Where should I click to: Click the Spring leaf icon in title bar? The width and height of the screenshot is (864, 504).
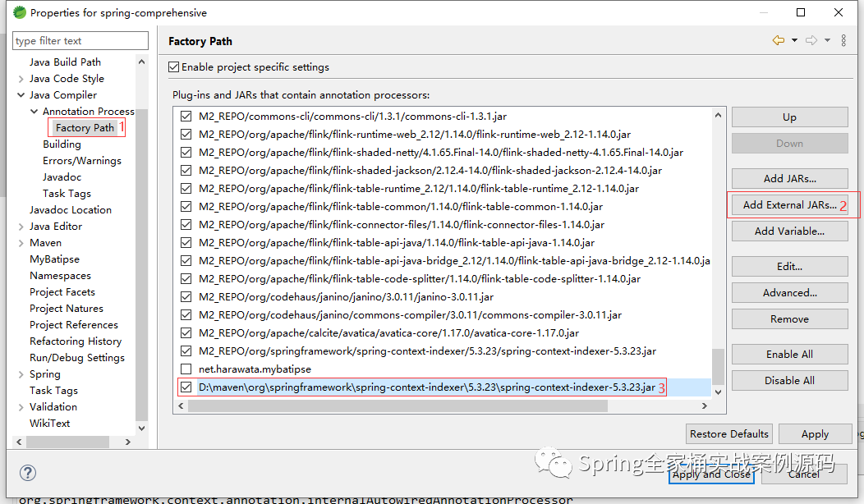(x=19, y=12)
